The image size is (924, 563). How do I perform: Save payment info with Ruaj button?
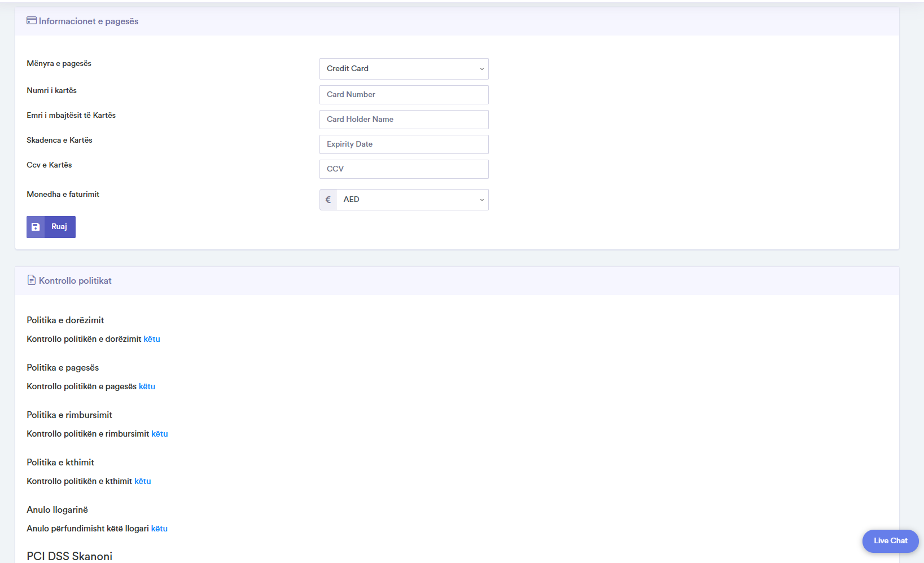pos(51,227)
